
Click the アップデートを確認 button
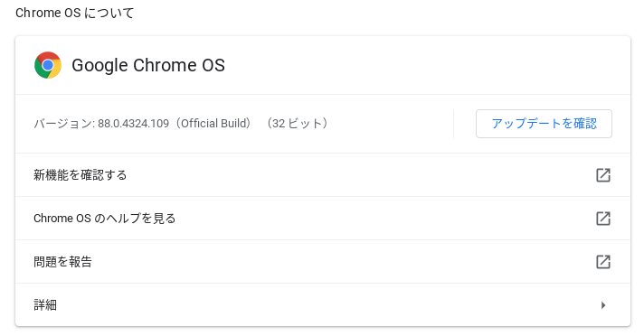(544, 124)
